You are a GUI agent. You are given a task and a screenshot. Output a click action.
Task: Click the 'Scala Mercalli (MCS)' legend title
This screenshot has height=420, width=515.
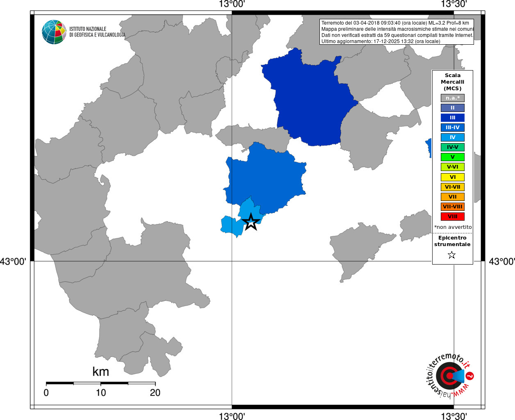click(x=453, y=82)
